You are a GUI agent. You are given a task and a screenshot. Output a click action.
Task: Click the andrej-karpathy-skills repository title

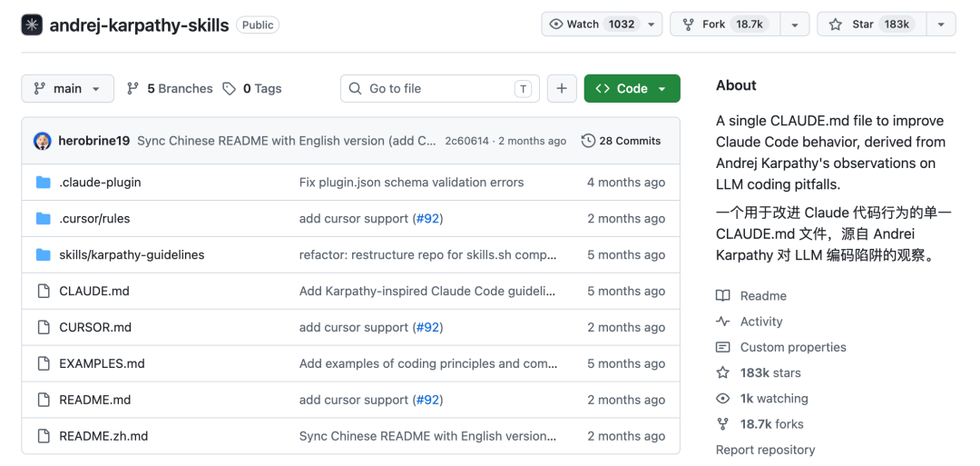coord(140,25)
